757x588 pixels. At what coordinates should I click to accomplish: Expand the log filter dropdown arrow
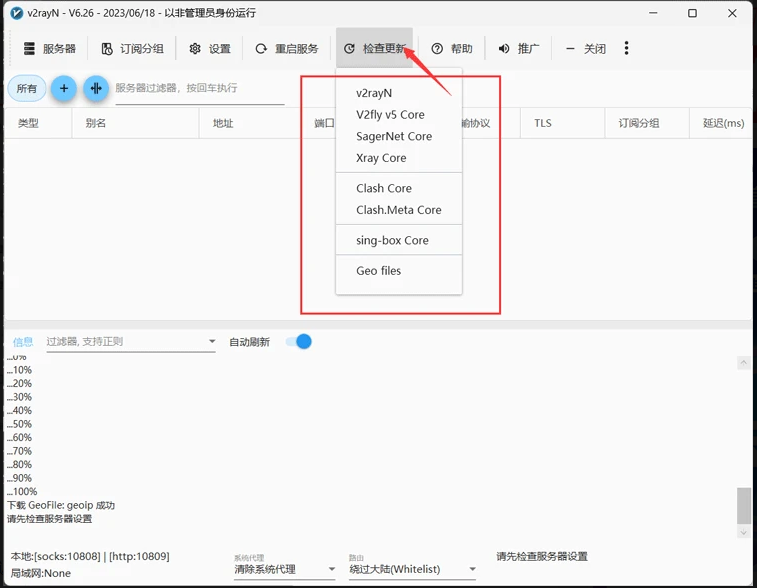tap(211, 341)
